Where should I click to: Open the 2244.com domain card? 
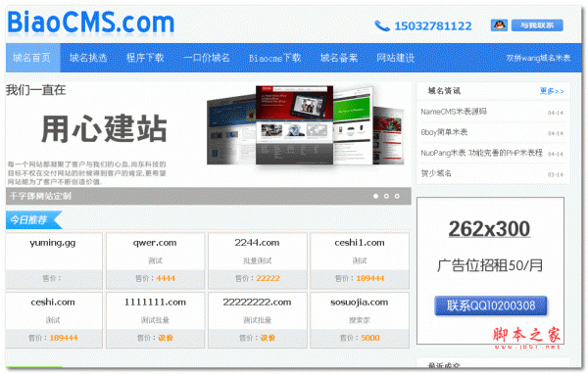(257, 260)
